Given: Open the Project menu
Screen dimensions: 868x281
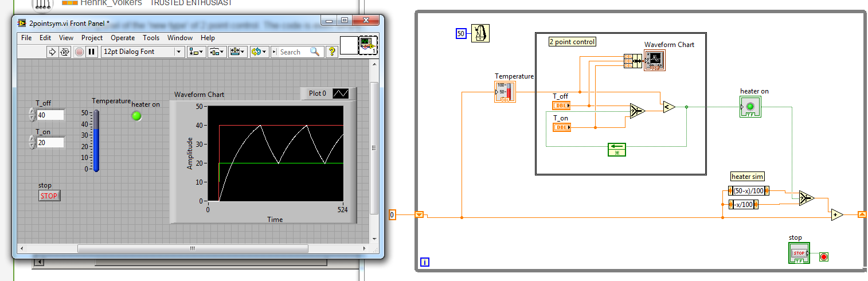Looking at the screenshot, I should pos(92,38).
